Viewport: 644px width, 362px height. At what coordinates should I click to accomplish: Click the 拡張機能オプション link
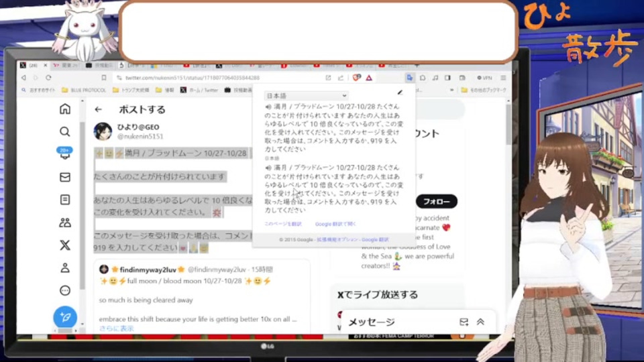pyautogui.click(x=337, y=239)
